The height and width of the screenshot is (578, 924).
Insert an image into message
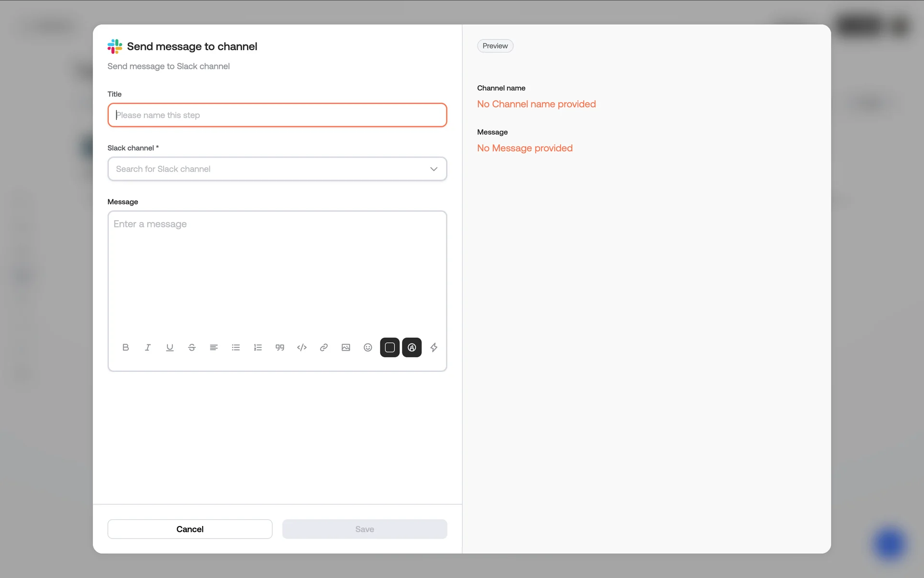point(346,347)
